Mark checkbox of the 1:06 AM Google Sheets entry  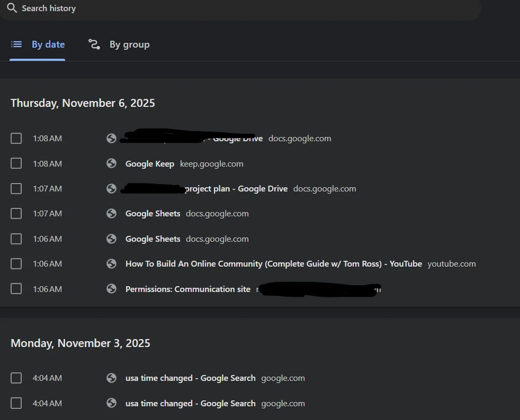pyautogui.click(x=16, y=239)
